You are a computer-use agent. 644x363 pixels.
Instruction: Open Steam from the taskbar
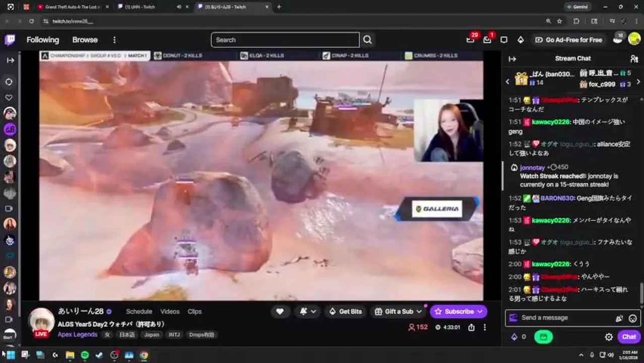(x=99, y=355)
